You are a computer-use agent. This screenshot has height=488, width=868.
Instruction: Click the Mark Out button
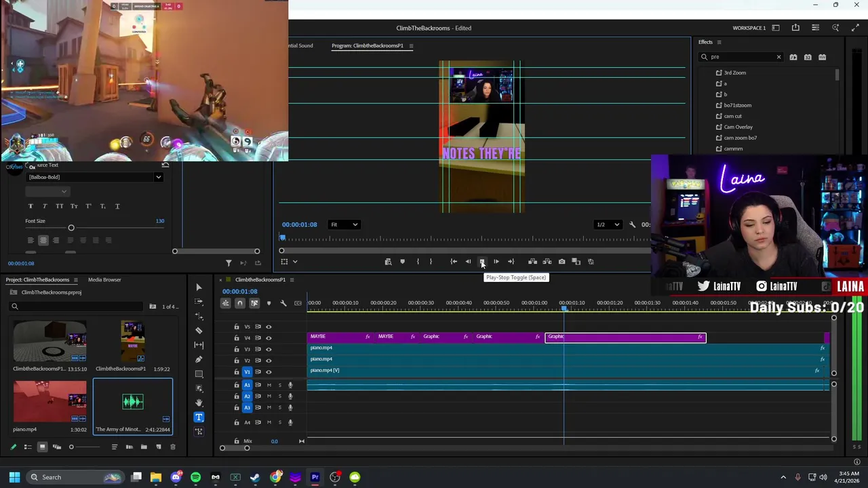431,262
